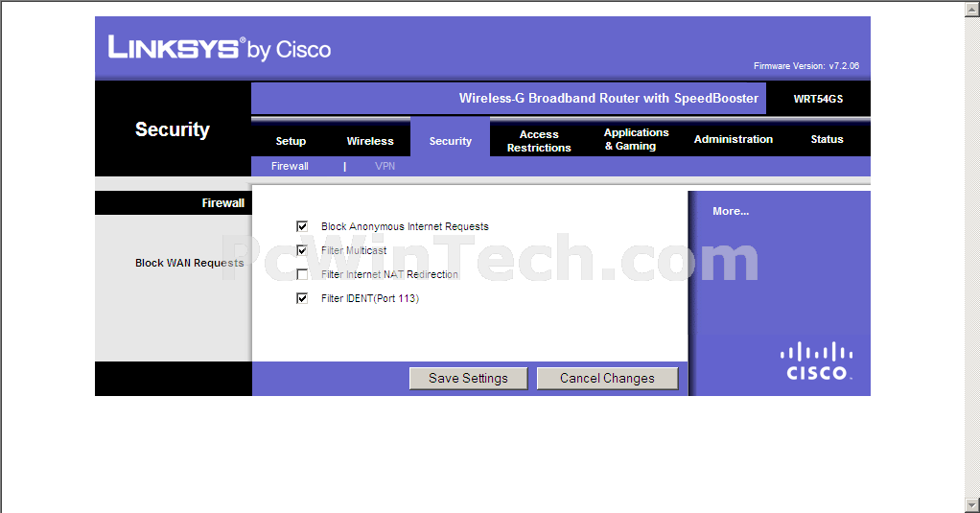Open the Setup tab
Image resolution: width=980 pixels, height=513 pixels.
tap(291, 141)
